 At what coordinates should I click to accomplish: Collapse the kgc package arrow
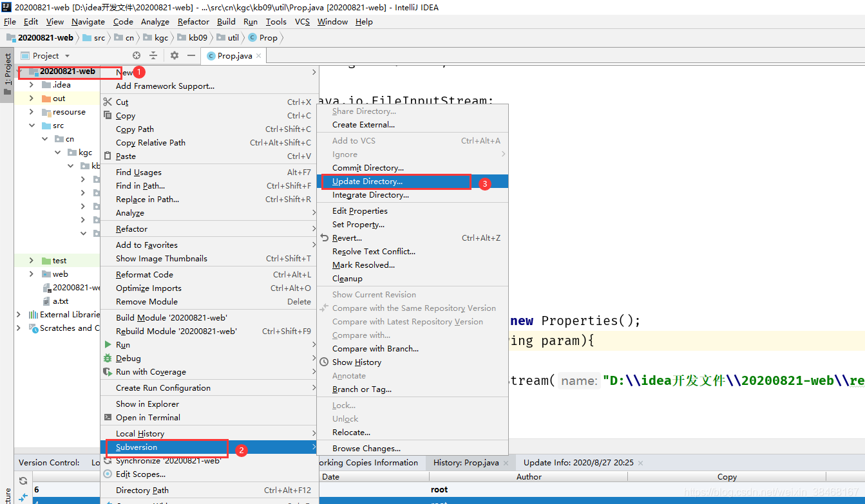pos(57,153)
